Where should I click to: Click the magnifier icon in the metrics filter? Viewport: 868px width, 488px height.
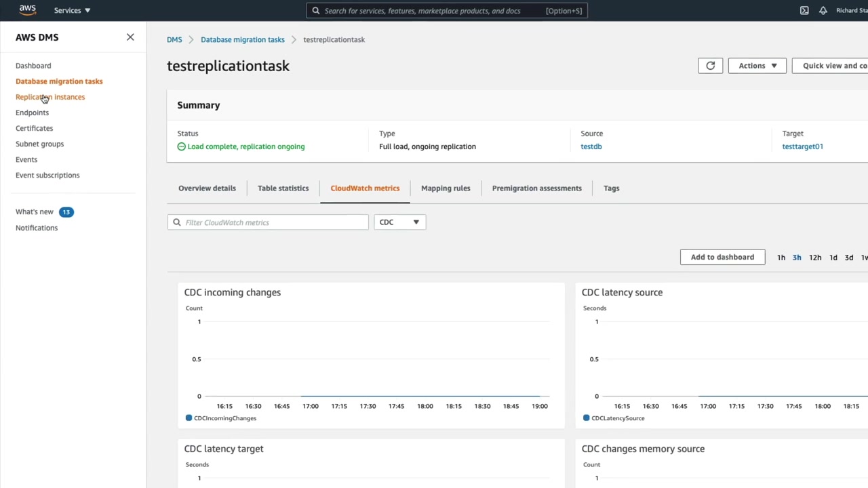click(177, 222)
